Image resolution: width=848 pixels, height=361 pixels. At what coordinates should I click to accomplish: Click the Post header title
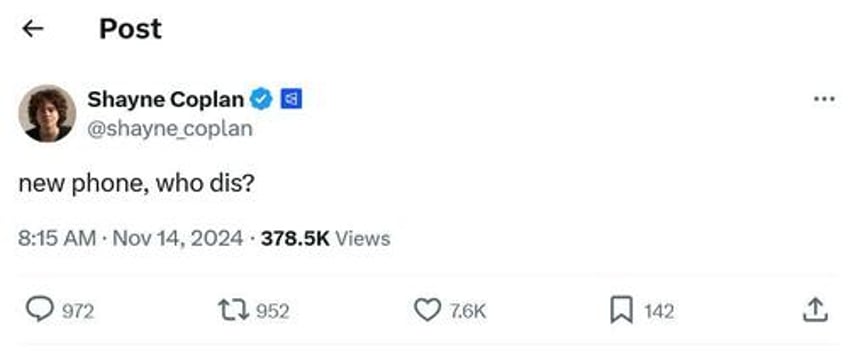(130, 29)
